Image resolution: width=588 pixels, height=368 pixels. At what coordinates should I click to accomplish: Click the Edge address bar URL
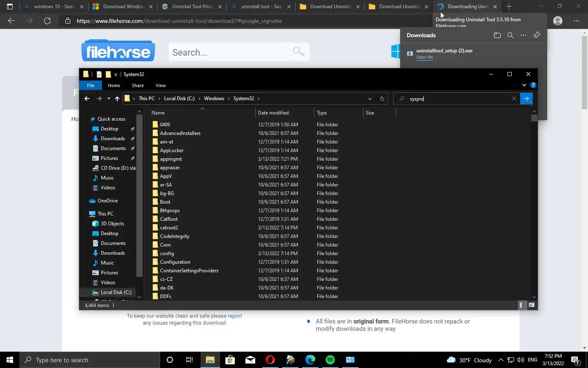pyautogui.click(x=179, y=21)
